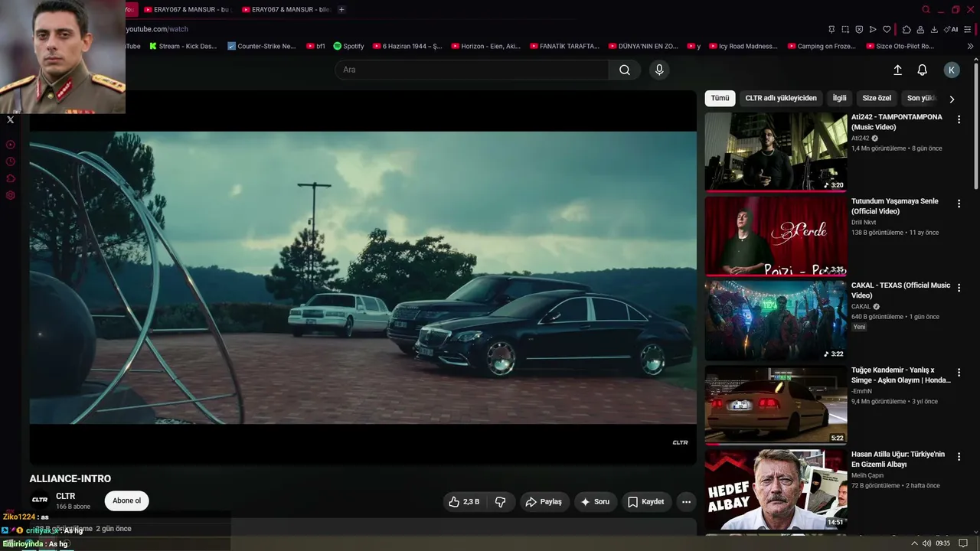980x551 pixels.
Task: Open the account avatar labeled K
Action: pos(952,70)
